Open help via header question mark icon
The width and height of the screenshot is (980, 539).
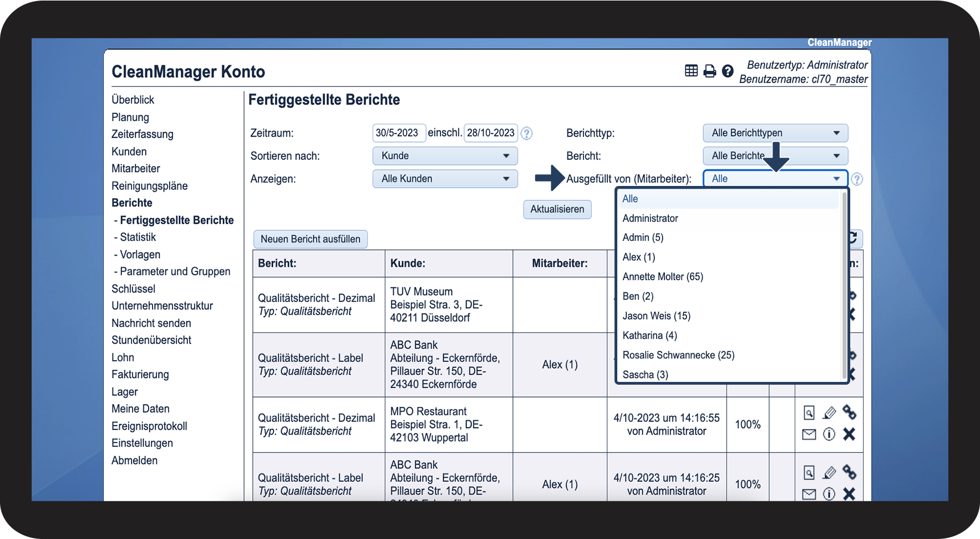(728, 71)
